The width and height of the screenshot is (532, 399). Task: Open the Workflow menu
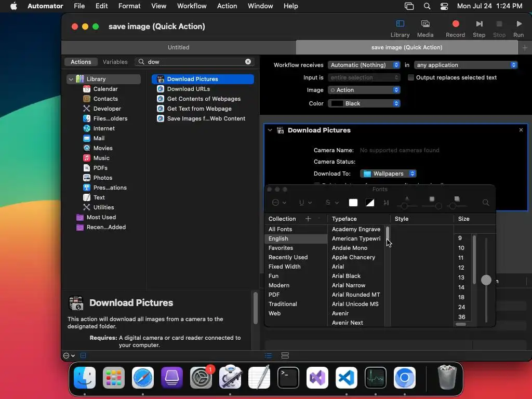[192, 6]
